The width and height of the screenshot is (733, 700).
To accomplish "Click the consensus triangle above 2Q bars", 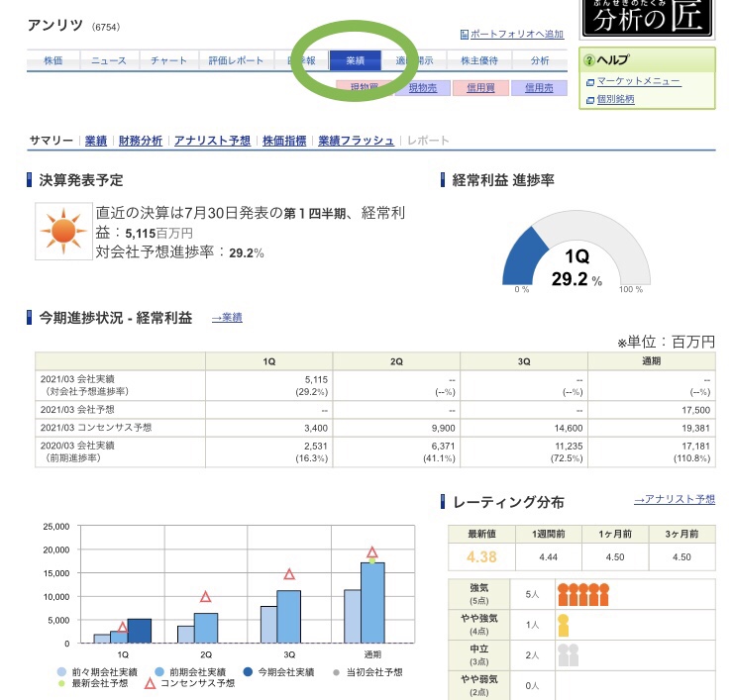I will (206, 596).
